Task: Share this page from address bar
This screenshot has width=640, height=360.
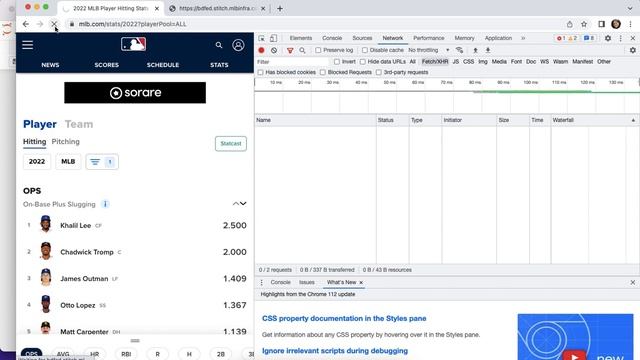Action: pos(569,24)
